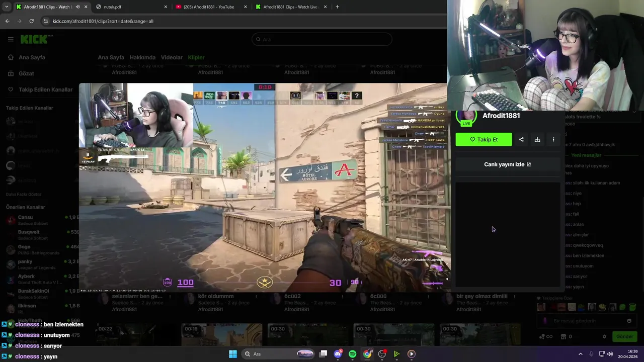Switch to Klipler tab
This screenshot has width=644, height=362.
tap(196, 57)
